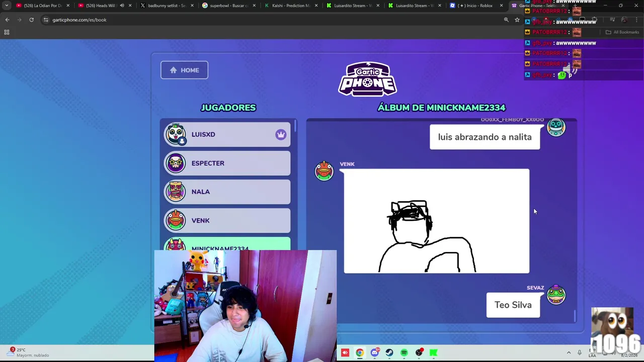Open Steam from the taskbar

[389, 353]
